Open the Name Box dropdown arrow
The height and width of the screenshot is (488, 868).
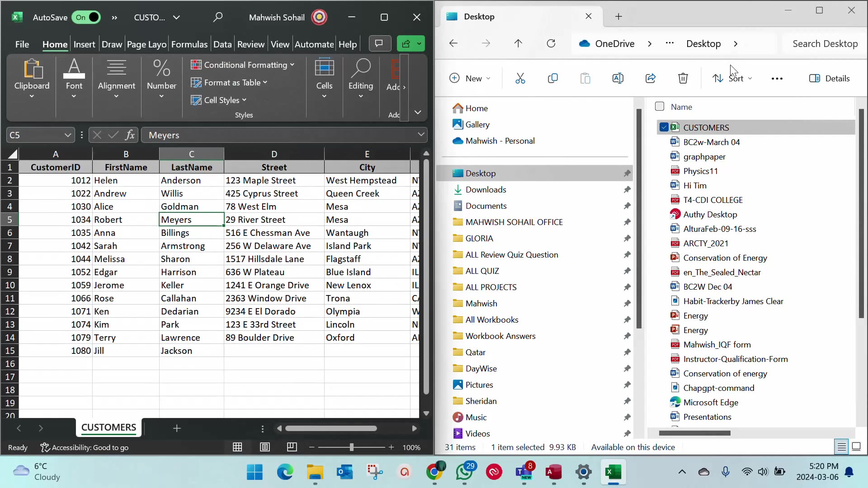67,135
